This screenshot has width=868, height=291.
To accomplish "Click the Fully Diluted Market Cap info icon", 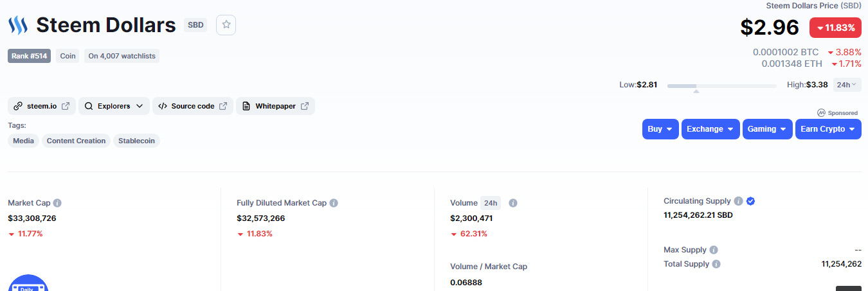I will 334,203.
